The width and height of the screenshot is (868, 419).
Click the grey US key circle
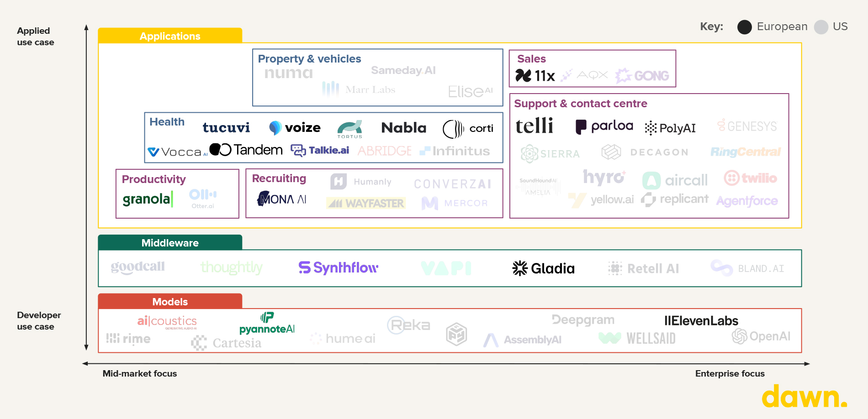[821, 27]
